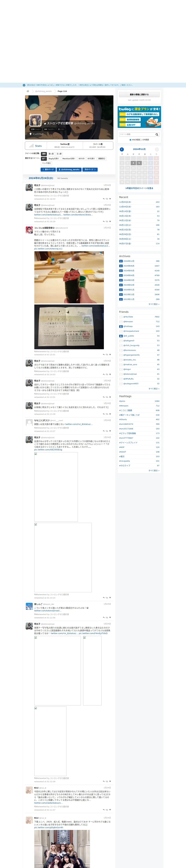Show 全て tweets filter
Viewport: 186px width, 868px height.
pyautogui.click(x=44, y=159)
